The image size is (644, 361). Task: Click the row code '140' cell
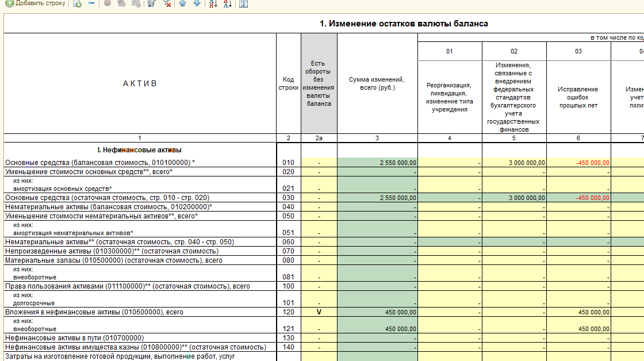click(x=288, y=347)
